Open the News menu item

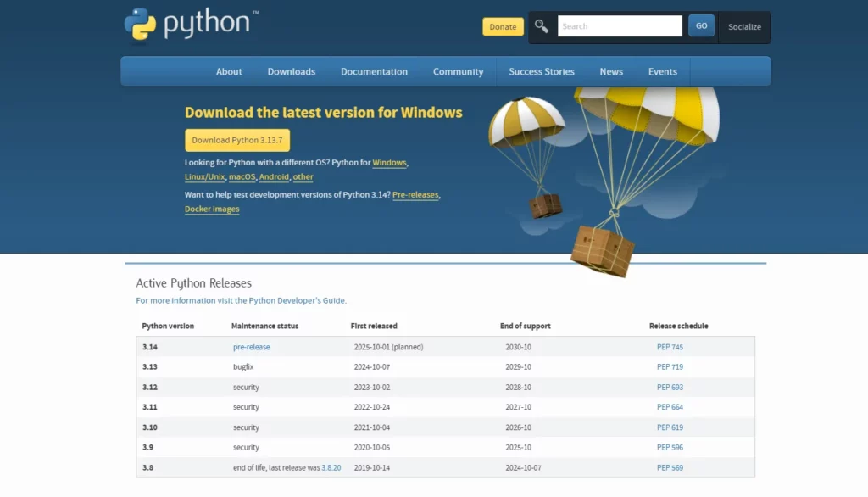click(x=611, y=71)
